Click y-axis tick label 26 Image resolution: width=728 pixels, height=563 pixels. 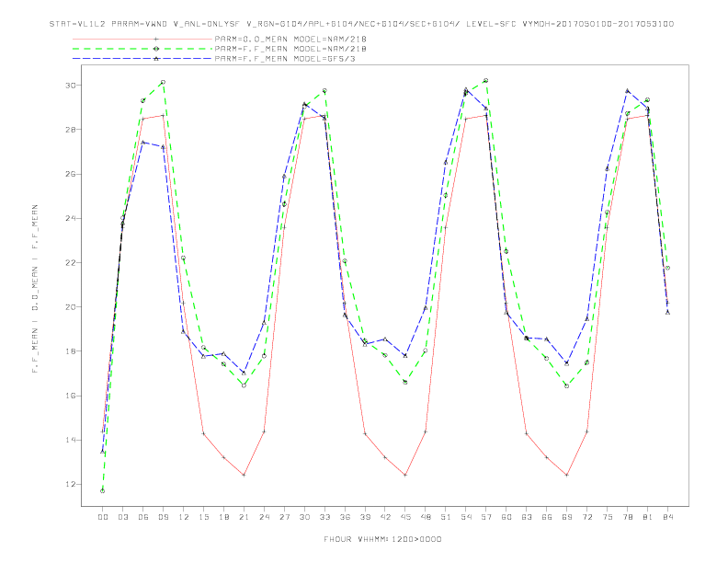pyautogui.click(x=71, y=174)
